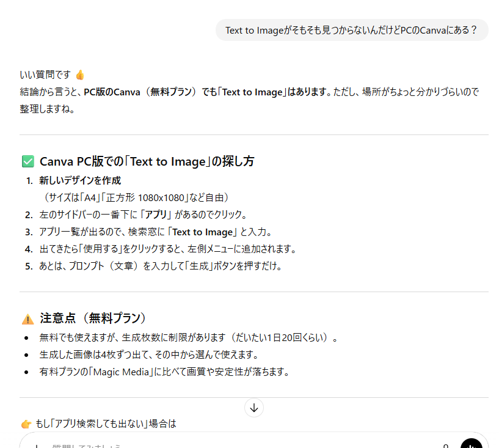The width and height of the screenshot is (499, 448).
Task: Select the user message bubble about Text to Image
Action: click(351, 30)
